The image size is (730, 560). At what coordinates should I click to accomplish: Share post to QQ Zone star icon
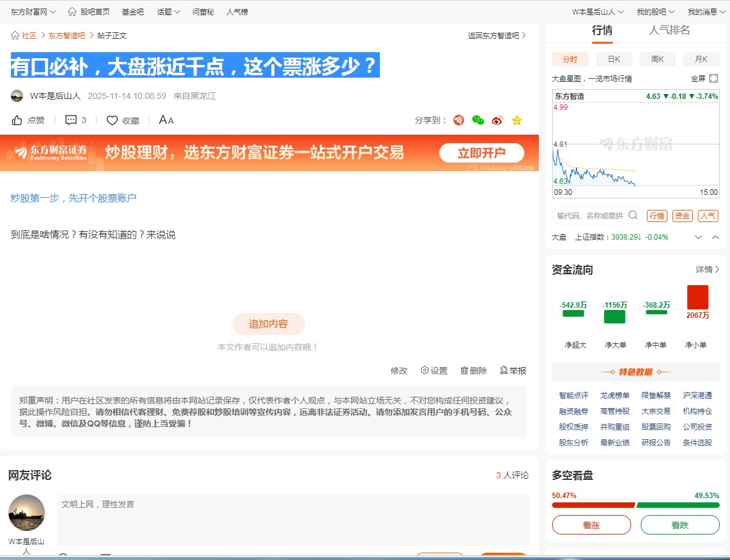click(517, 120)
